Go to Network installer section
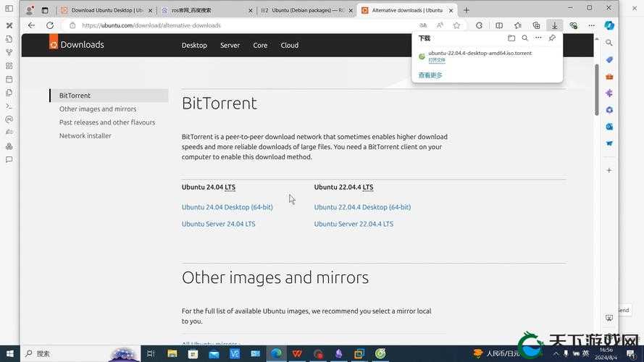The width and height of the screenshot is (644, 362). point(85,135)
